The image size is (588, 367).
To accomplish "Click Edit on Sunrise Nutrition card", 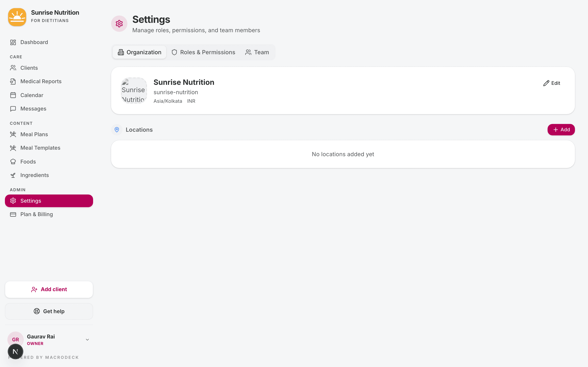I will 551,83.
